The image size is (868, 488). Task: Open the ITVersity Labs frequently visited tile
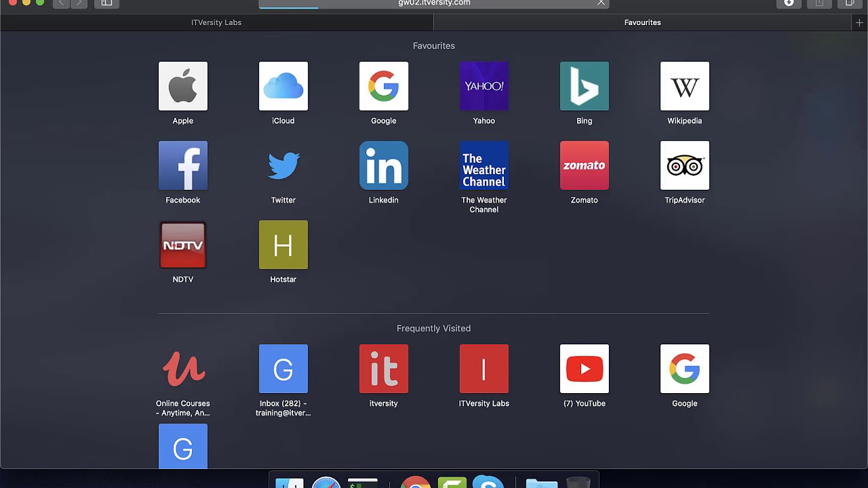[x=484, y=369]
